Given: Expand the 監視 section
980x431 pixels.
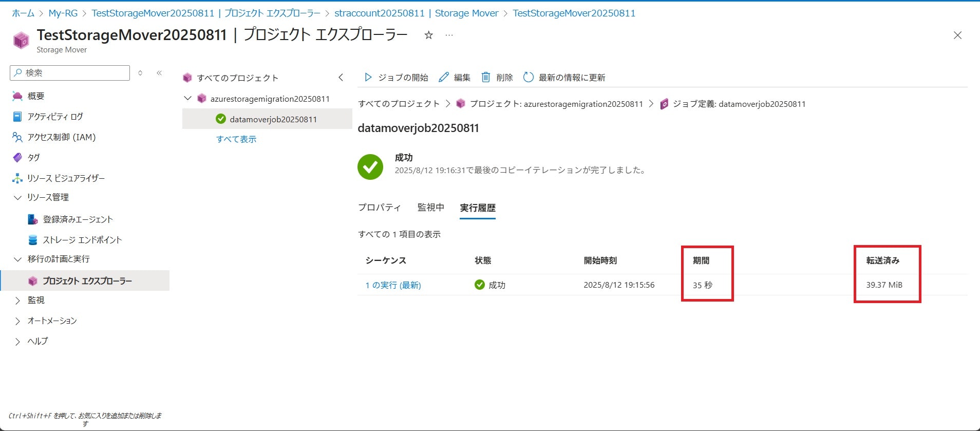Looking at the screenshot, I should click(x=17, y=300).
